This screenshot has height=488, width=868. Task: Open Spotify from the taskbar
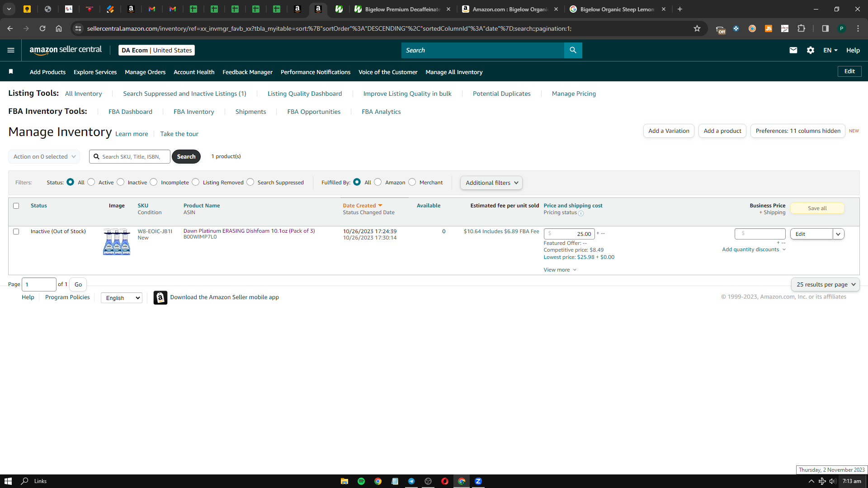click(x=361, y=481)
